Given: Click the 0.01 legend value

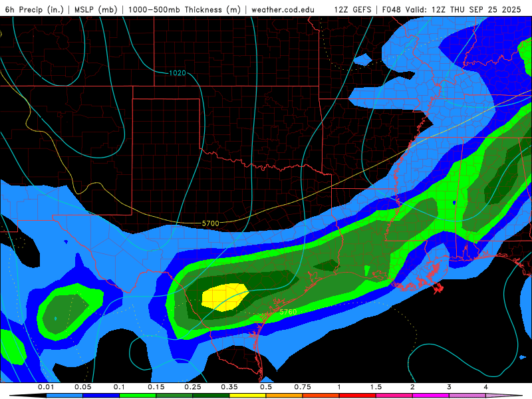Looking at the screenshot, I should (x=45, y=387).
